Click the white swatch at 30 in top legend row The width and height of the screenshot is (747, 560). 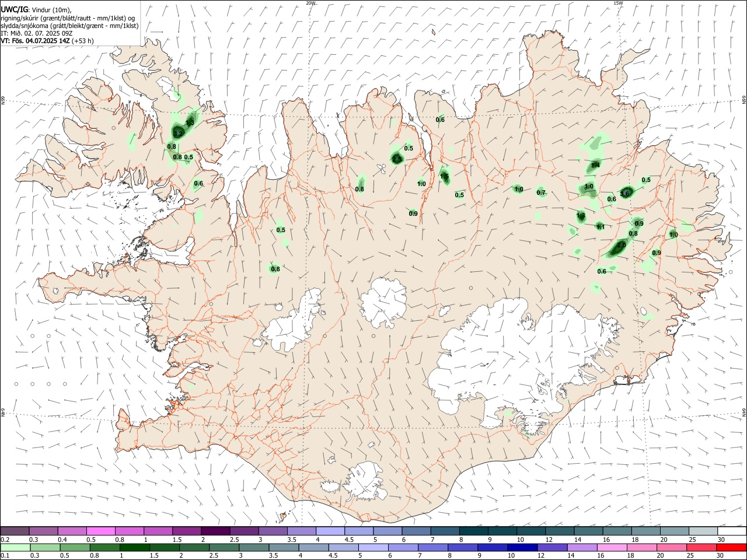point(732,531)
